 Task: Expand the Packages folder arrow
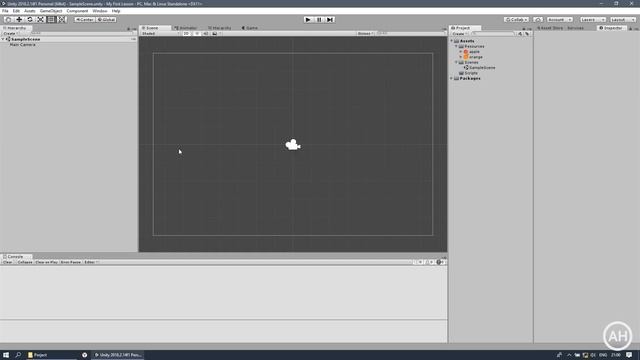tap(452, 78)
